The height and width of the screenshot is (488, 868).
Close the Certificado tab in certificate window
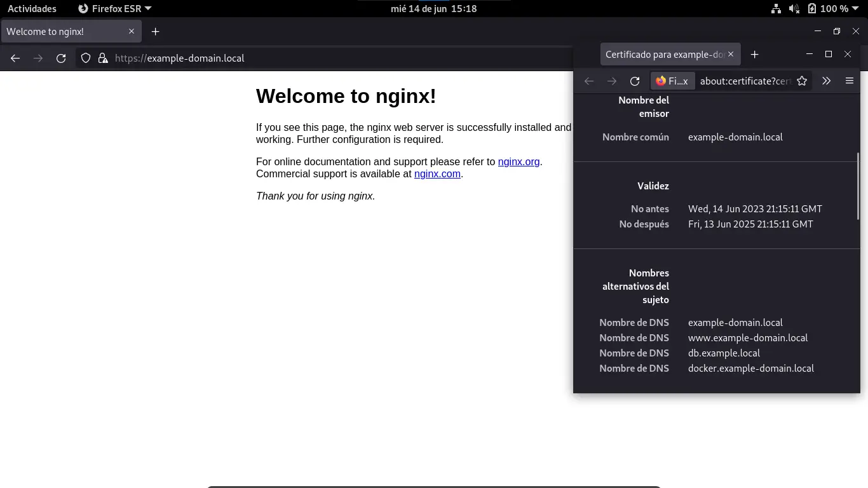[x=731, y=55]
